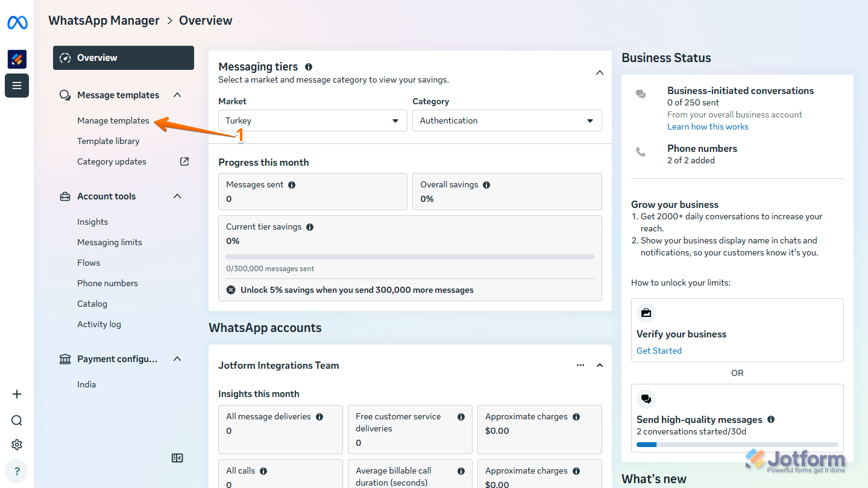
Task: Collapse the Account tools section
Action: [177, 196]
